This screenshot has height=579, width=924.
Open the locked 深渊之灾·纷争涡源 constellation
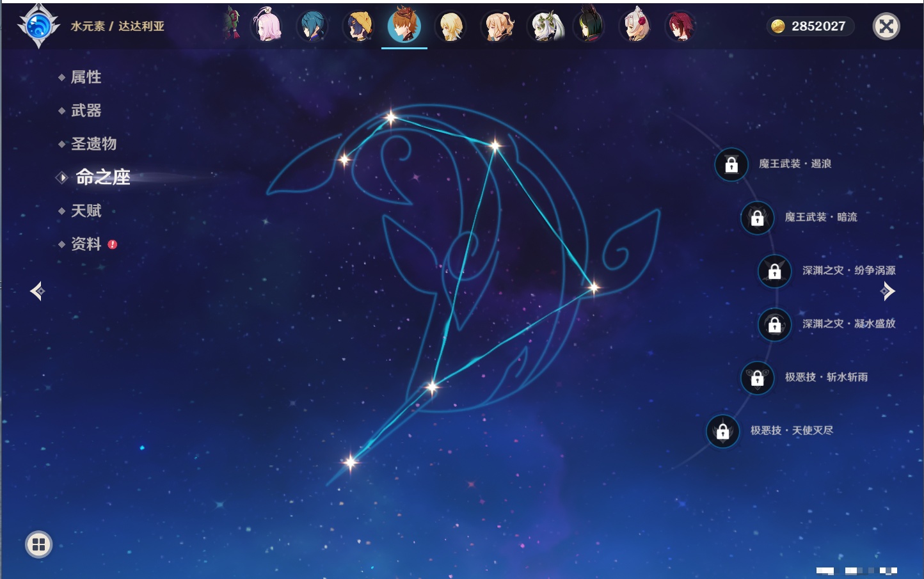pyautogui.click(x=774, y=271)
